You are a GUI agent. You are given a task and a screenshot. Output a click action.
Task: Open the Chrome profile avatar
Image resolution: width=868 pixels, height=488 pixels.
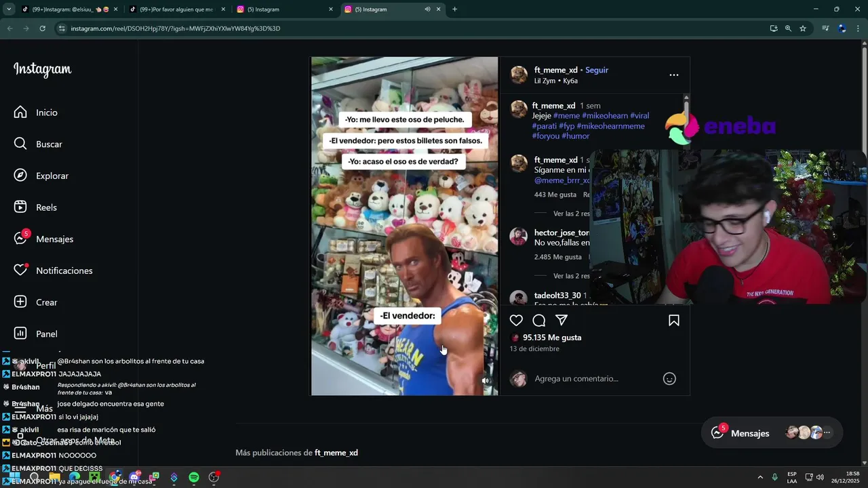pos(842,28)
